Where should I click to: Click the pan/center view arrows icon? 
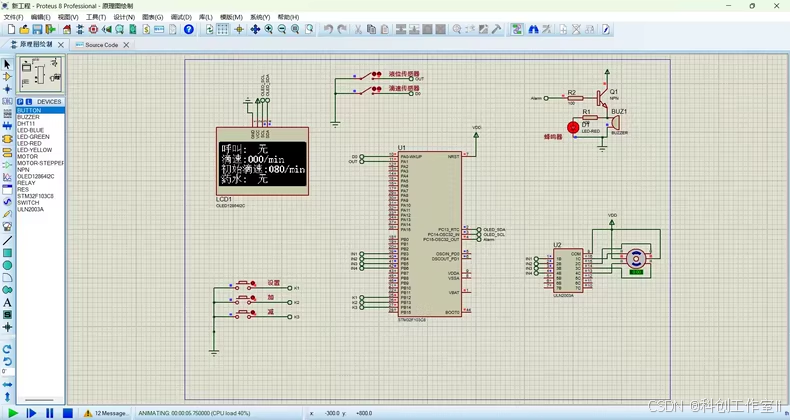(x=255, y=30)
